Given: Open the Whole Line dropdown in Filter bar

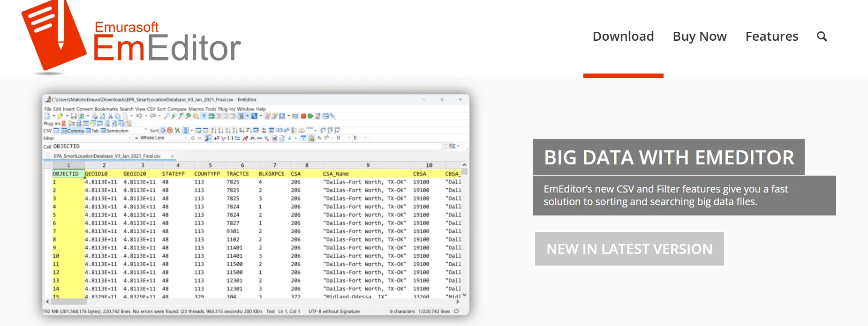Looking at the screenshot, I should (x=163, y=138).
